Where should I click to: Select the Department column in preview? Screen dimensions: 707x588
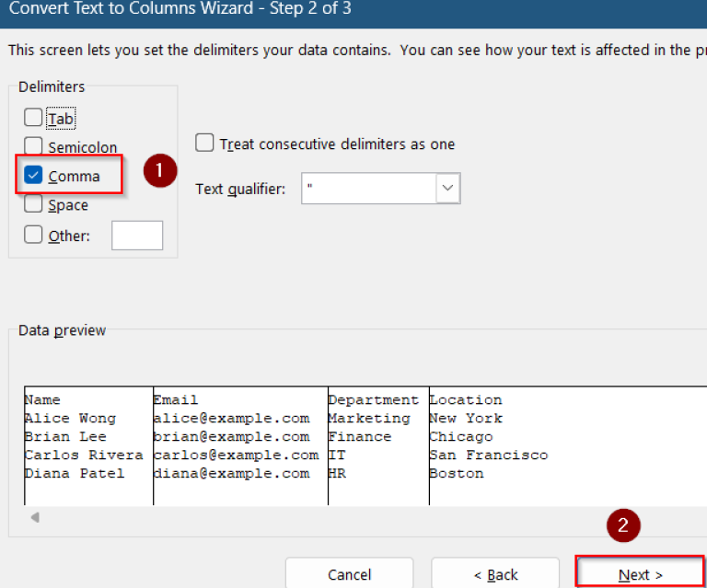click(373, 400)
